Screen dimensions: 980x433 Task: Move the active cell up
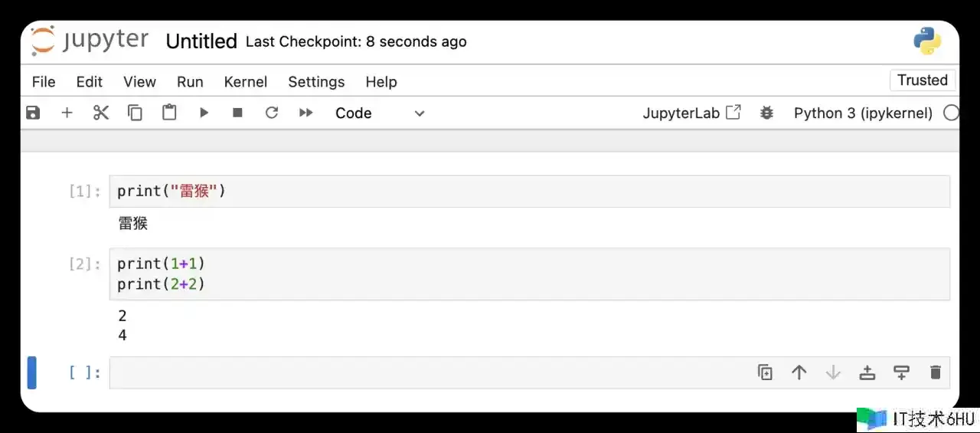(x=799, y=372)
